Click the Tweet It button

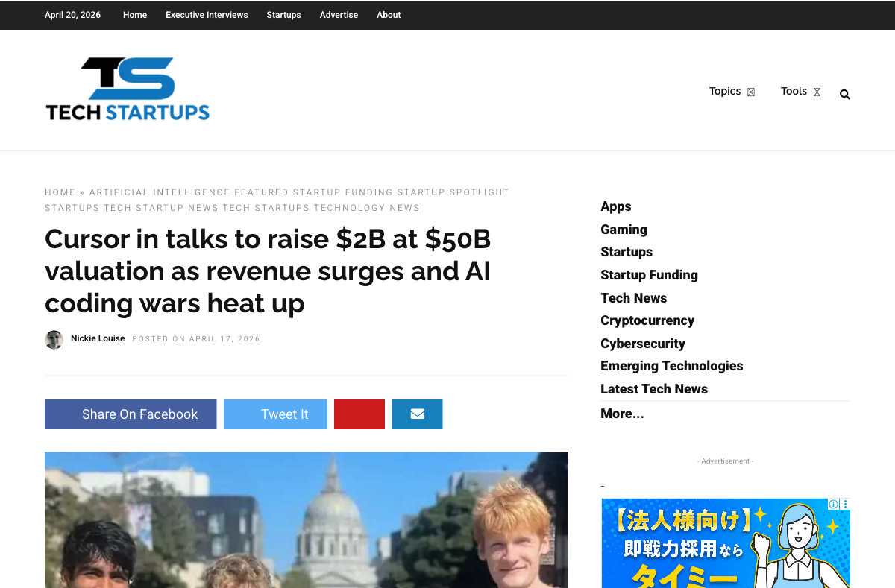[x=275, y=414]
